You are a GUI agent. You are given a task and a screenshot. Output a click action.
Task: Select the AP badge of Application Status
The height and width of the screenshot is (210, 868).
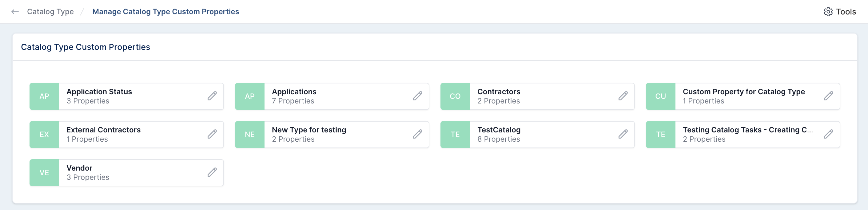44,96
